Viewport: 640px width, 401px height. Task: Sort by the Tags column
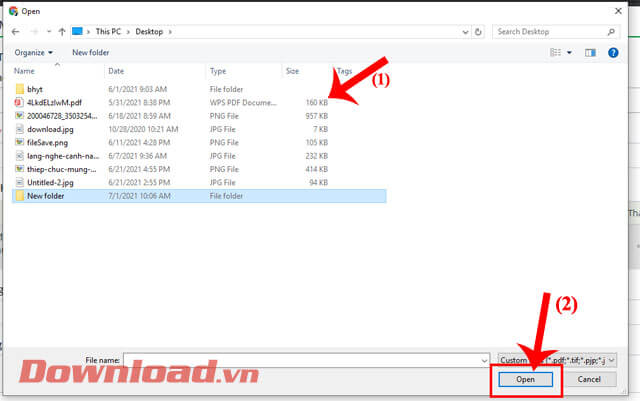(x=344, y=71)
